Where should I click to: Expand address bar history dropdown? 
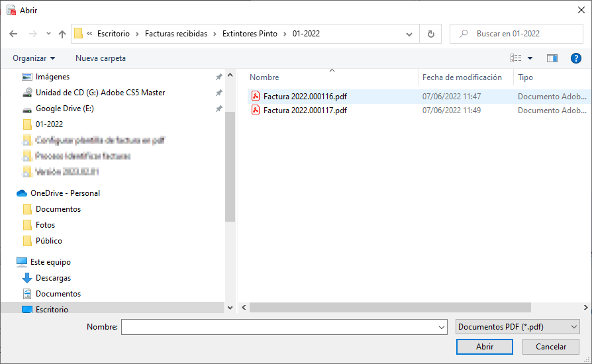(x=409, y=34)
